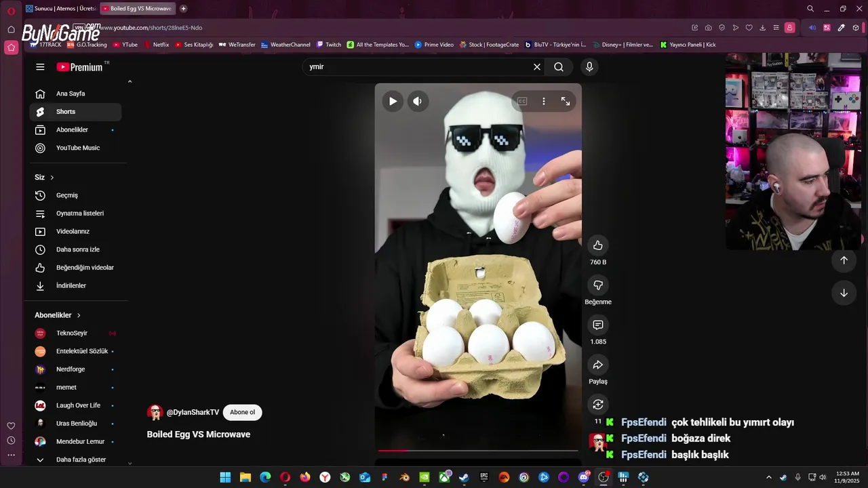Screen dimensions: 868x488
Task: Open the Entelektüel Sözlük channel
Action: (75, 351)
